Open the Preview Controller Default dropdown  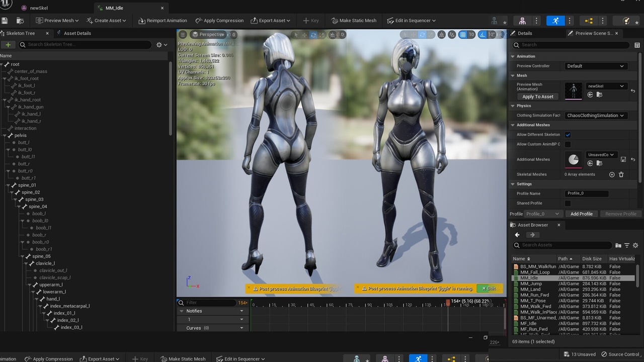tap(596, 66)
